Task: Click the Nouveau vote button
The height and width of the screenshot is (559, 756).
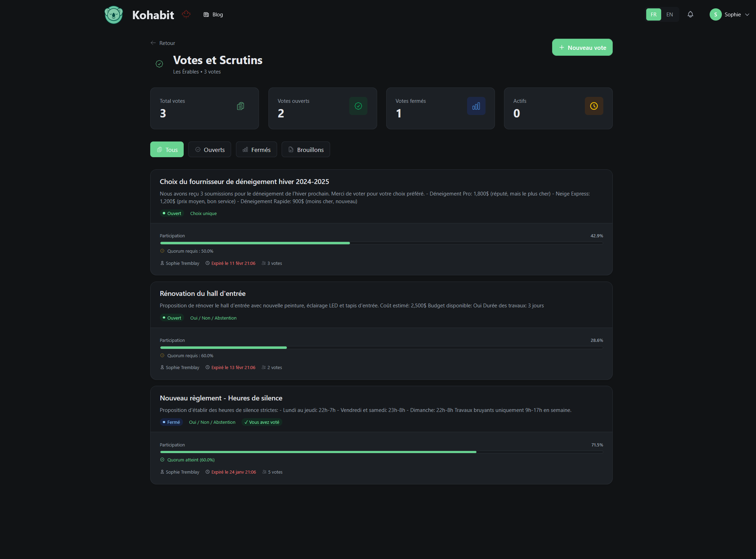Action: (x=582, y=47)
